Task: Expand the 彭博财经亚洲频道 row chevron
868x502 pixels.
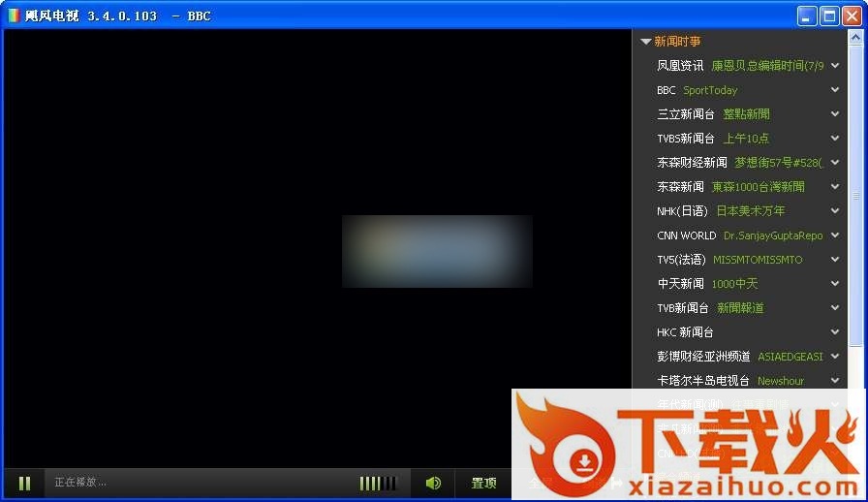Action: [x=835, y=357]
